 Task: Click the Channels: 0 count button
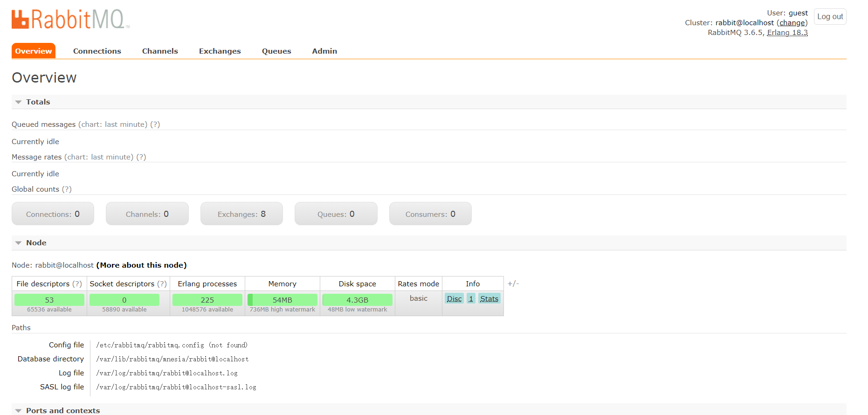click(147, 214)
